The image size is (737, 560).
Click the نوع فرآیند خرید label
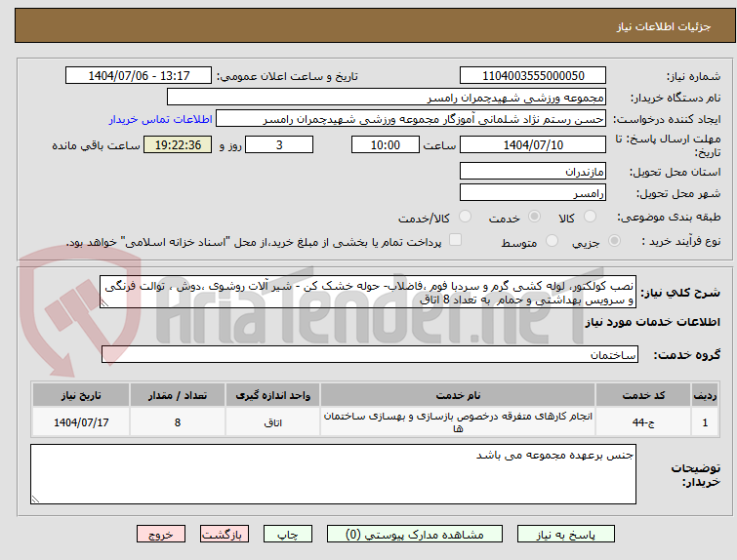681,242
